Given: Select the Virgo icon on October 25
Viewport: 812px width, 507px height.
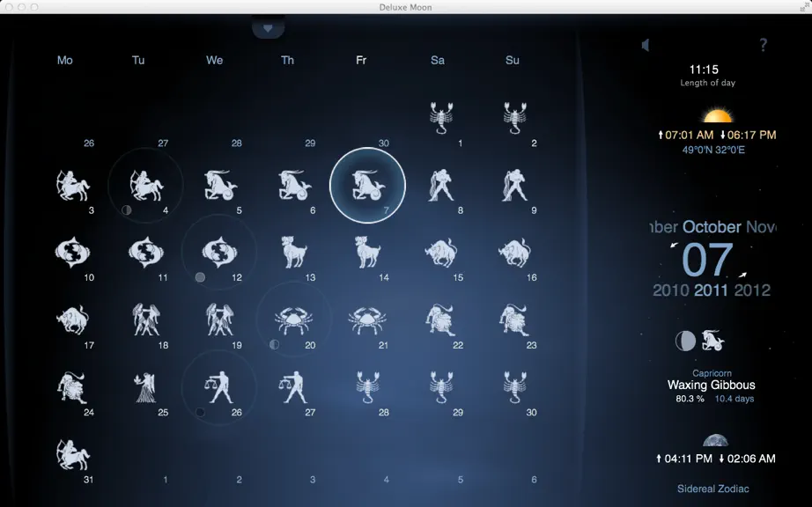Looking at the screenshot, I should (146, 387).
